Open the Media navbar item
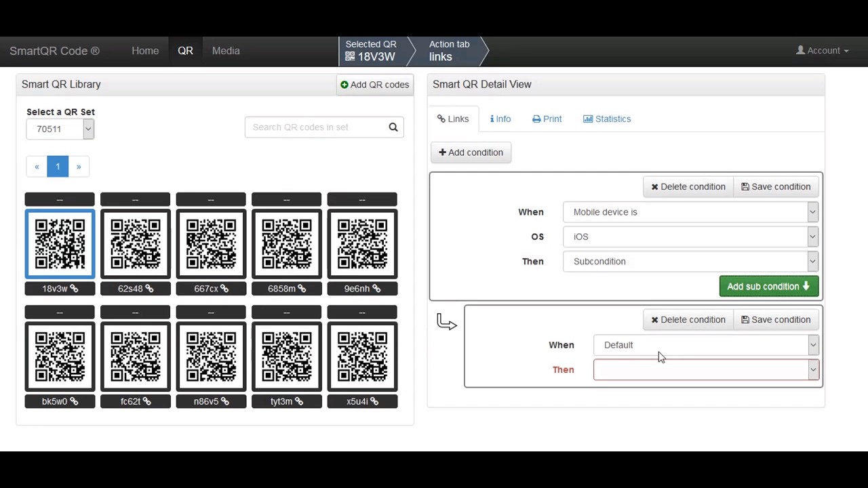 (226, 51)
